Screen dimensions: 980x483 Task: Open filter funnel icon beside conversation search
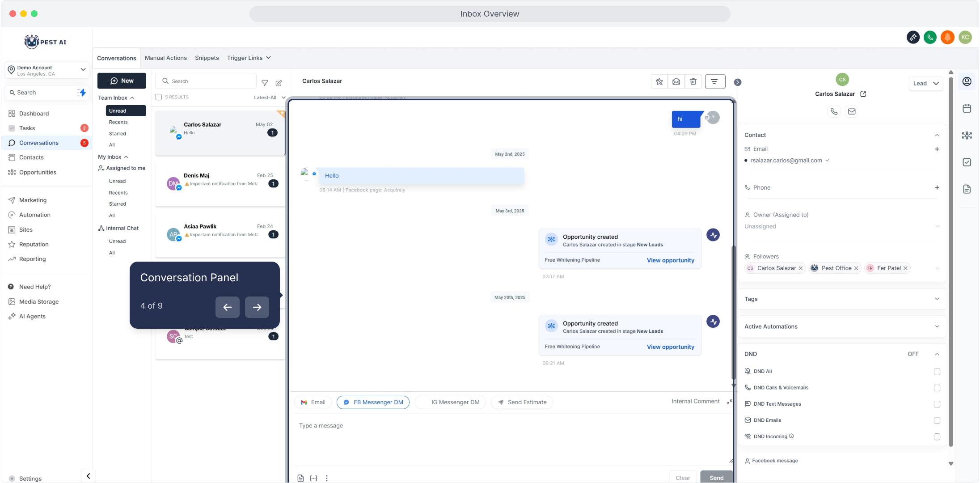click(x=265, y=83)
